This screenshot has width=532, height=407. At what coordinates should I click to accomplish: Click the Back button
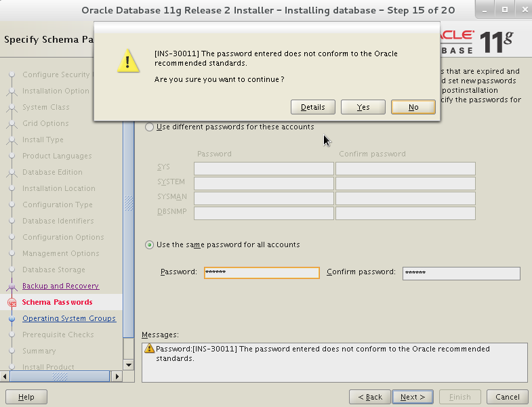pos(370,397)
